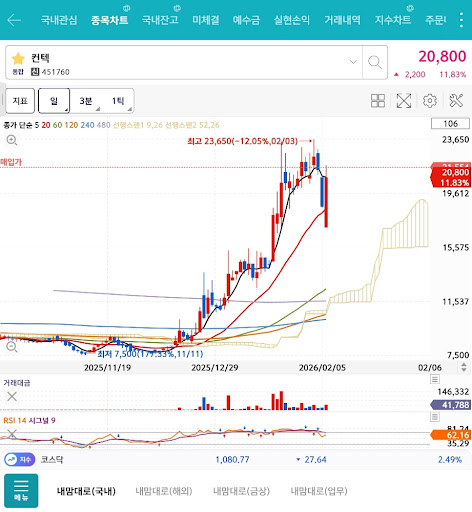Screen dimensions: 472x512
Task: Open the 국내잔고 tab
Action: pyautogui.click(x=160, y=20)
